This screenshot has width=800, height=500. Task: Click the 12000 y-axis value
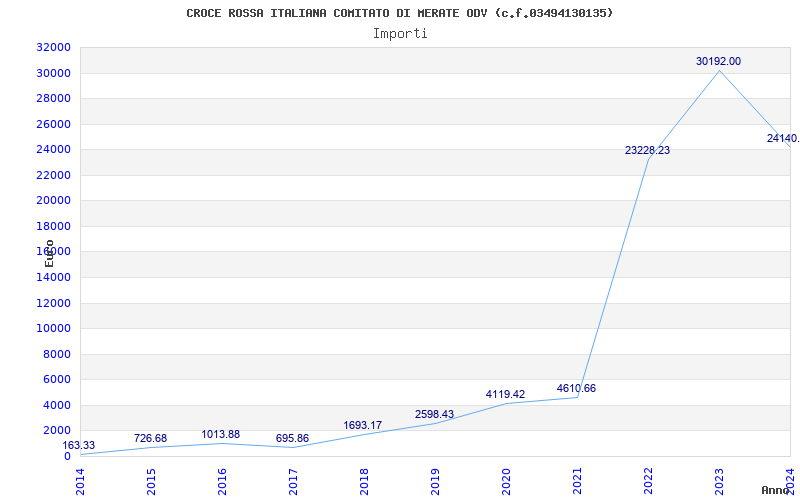point(53,303)
